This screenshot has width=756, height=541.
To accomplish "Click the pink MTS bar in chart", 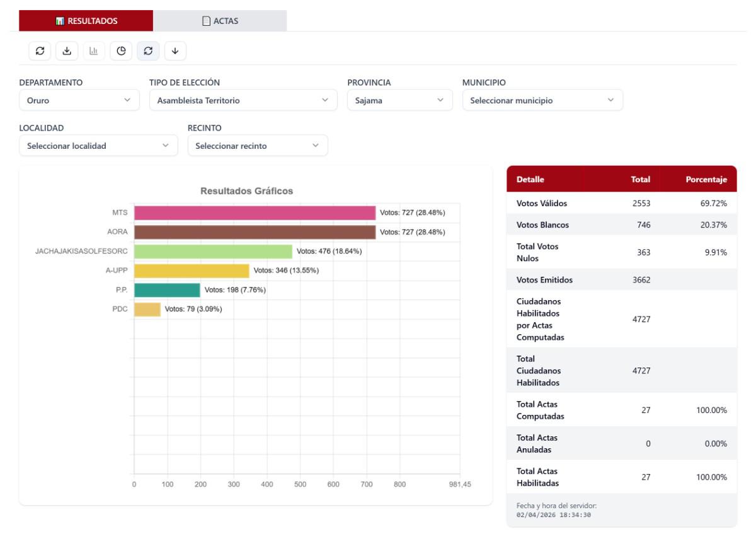I will (x=255, y=213).
